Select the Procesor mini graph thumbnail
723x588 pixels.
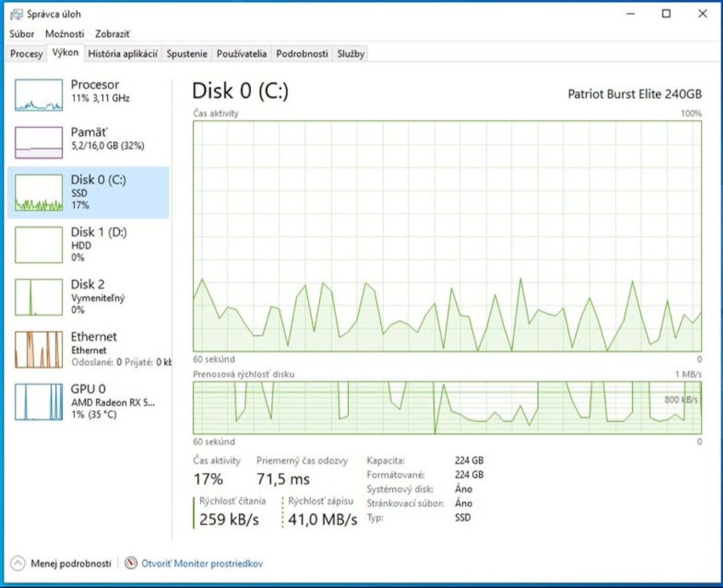click(x=38, y=94)
